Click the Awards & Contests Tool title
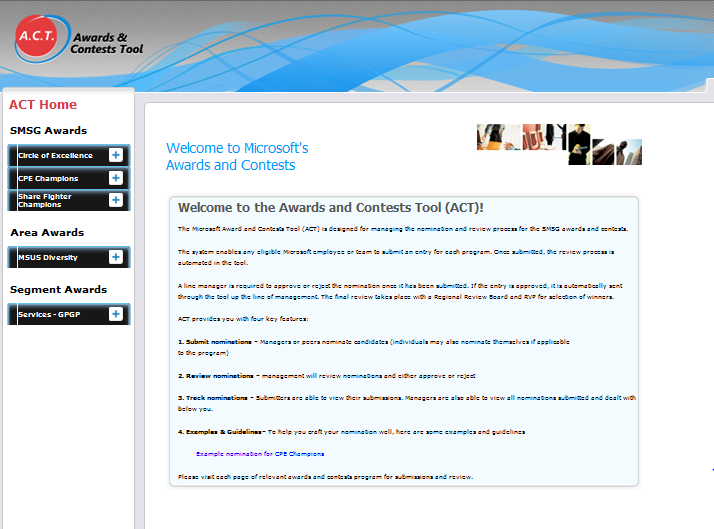Screen dimensions: 714x529 click(107, 43)
